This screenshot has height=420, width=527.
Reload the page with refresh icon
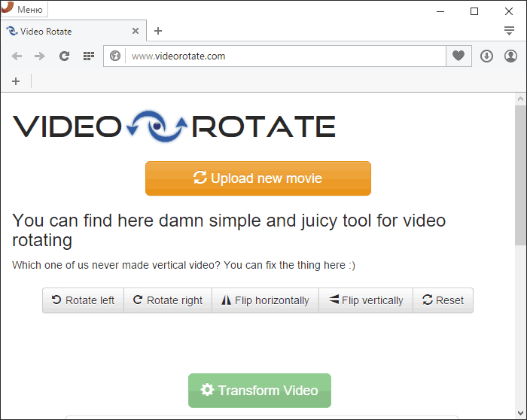64,56
